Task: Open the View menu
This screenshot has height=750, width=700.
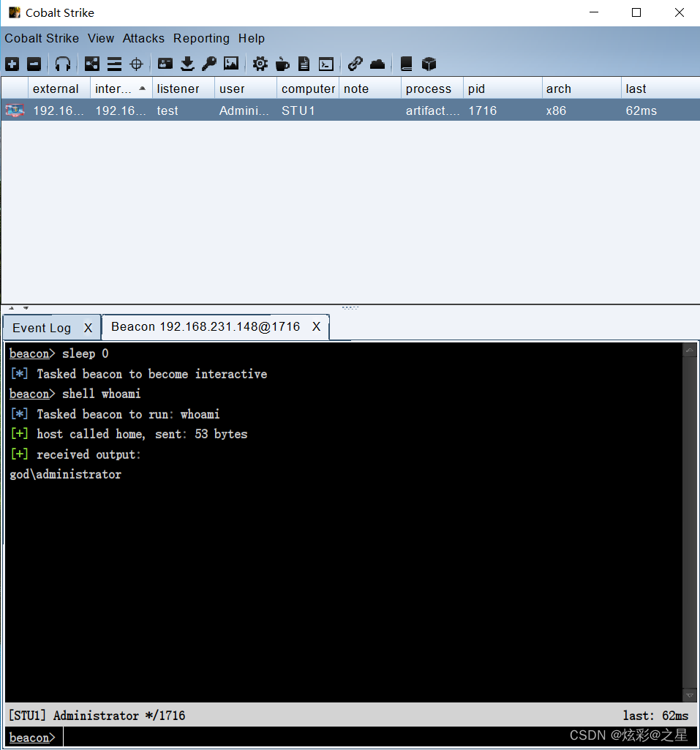Action: (101, 38)
